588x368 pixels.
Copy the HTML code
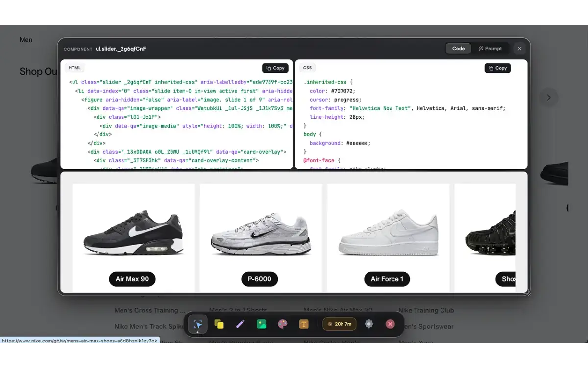(275, 68)
